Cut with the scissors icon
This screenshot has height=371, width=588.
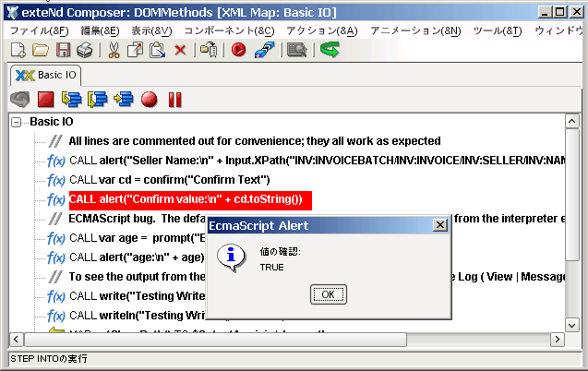pyautogui.click(x=114, y=50)
